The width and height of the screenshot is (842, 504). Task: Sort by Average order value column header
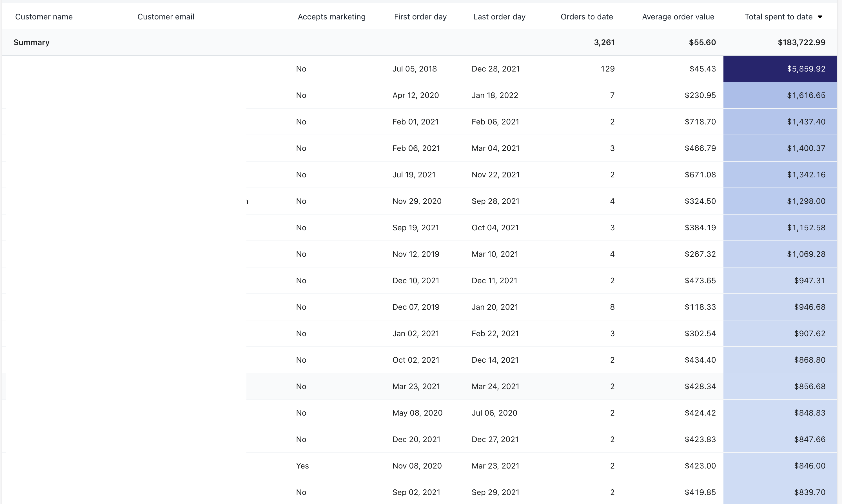pos(678,17)
